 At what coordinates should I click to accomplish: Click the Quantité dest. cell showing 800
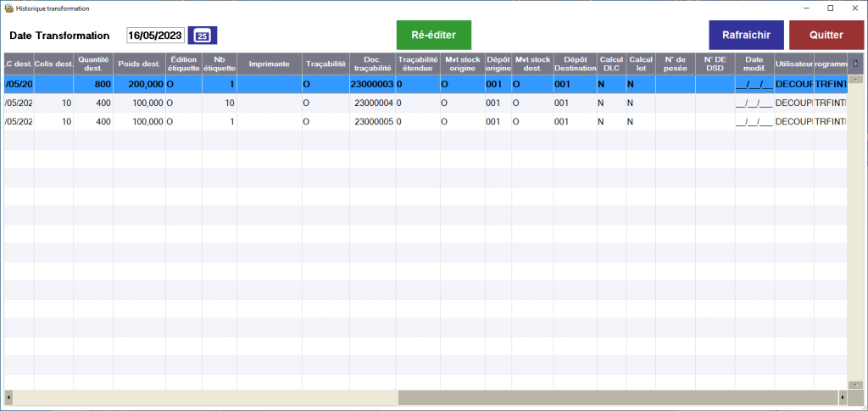(93, 85)
